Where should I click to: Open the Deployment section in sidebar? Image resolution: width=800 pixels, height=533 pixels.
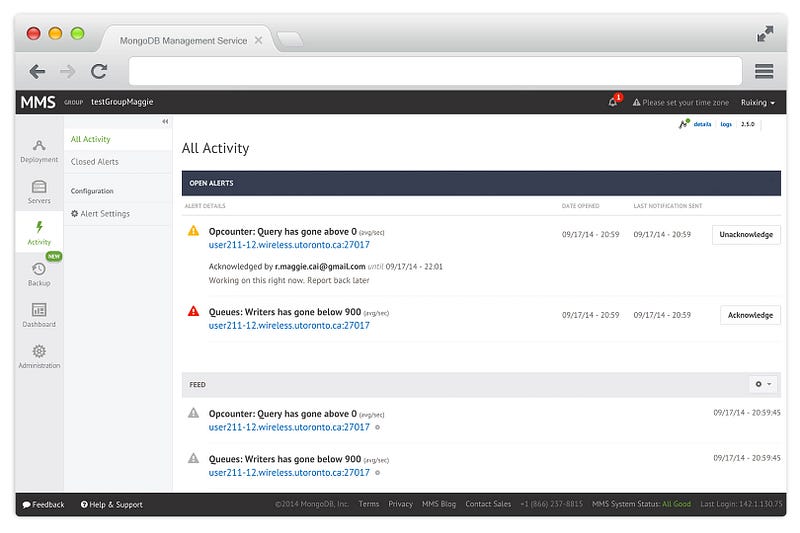(x=39, y=151)
